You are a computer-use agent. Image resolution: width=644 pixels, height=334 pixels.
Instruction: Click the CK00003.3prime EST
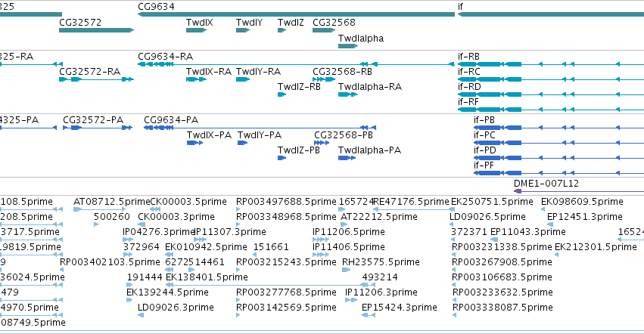pos(142,224)
